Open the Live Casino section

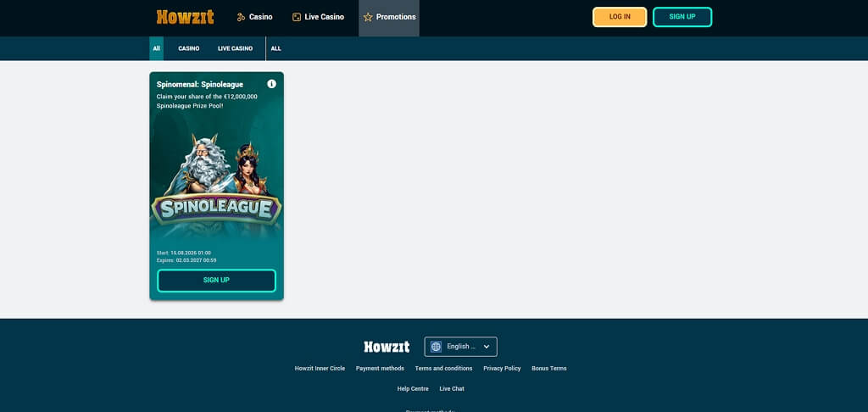[319, 17]
